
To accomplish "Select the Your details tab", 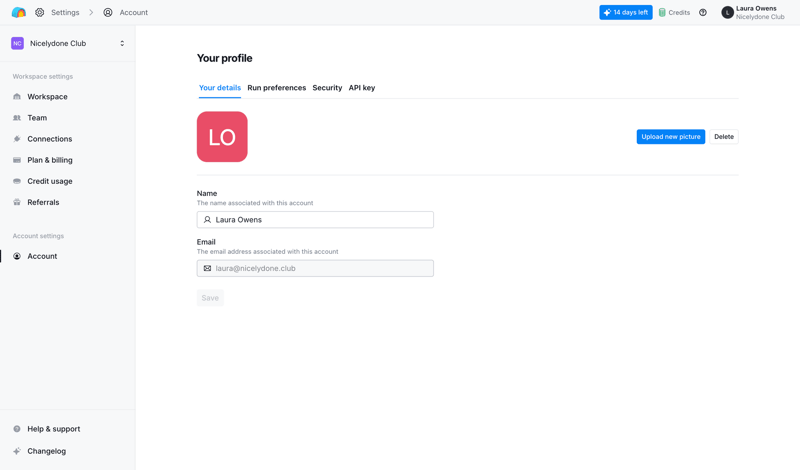I will (219, 88).
